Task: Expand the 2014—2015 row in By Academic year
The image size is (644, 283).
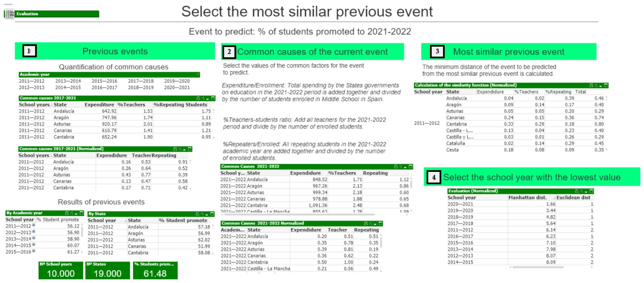Action: 34,244
